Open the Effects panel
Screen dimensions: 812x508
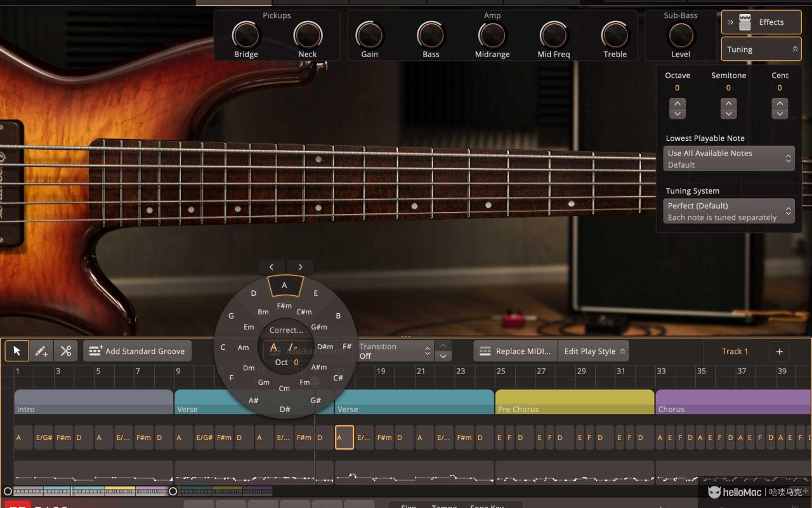tap(761, 22)
